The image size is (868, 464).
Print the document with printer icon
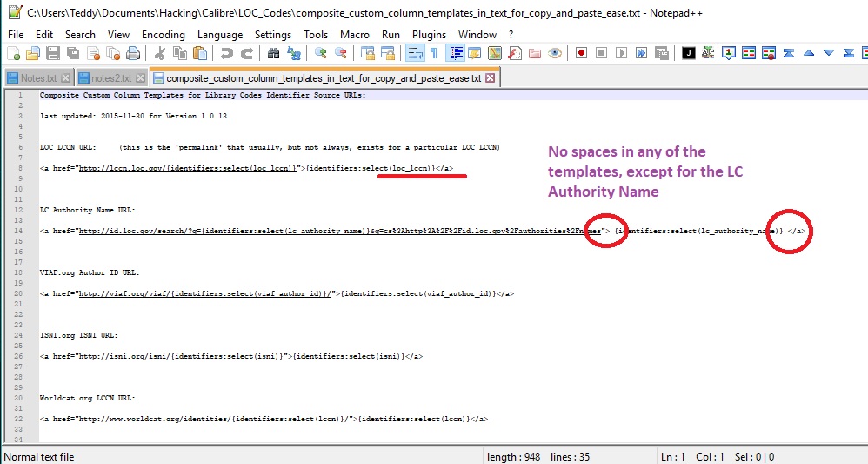[133, 53]
